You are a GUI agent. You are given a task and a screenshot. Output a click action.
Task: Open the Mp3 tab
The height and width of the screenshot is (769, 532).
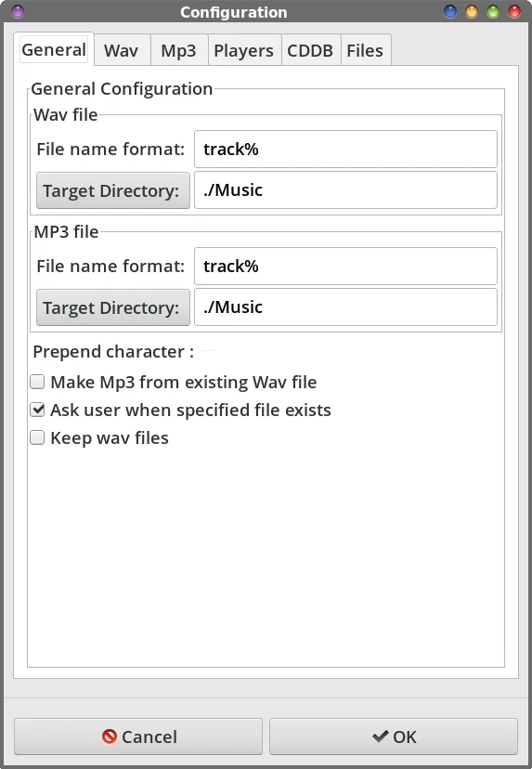(178, 50)
